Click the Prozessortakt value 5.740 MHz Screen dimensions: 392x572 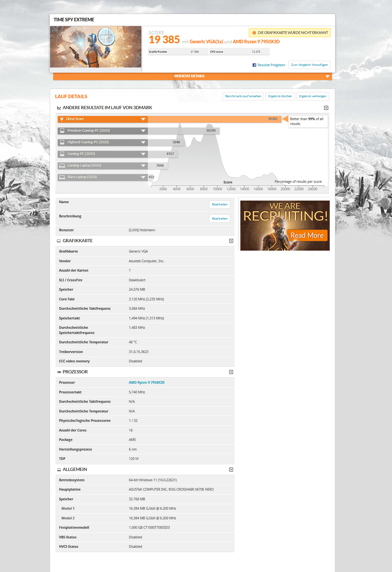pos(137,392)
